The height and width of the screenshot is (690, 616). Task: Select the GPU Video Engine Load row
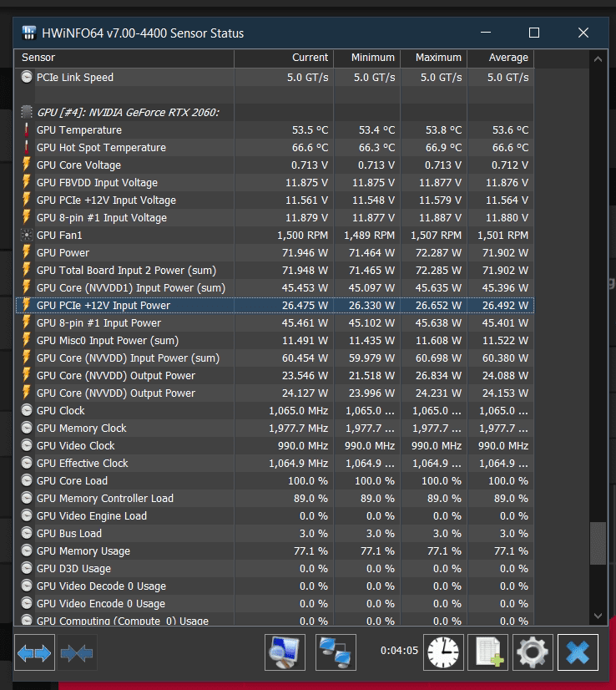pos(275,515)
